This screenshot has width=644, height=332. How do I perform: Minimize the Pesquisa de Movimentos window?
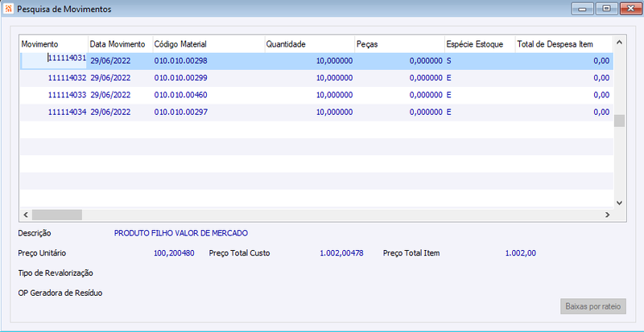(581, 8)
